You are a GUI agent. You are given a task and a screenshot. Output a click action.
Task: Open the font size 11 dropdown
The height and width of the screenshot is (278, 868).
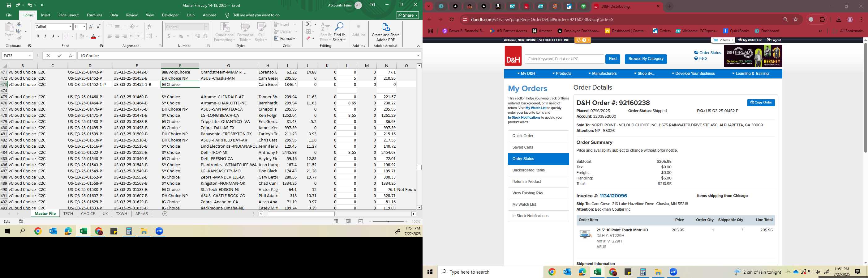(84, 27)
